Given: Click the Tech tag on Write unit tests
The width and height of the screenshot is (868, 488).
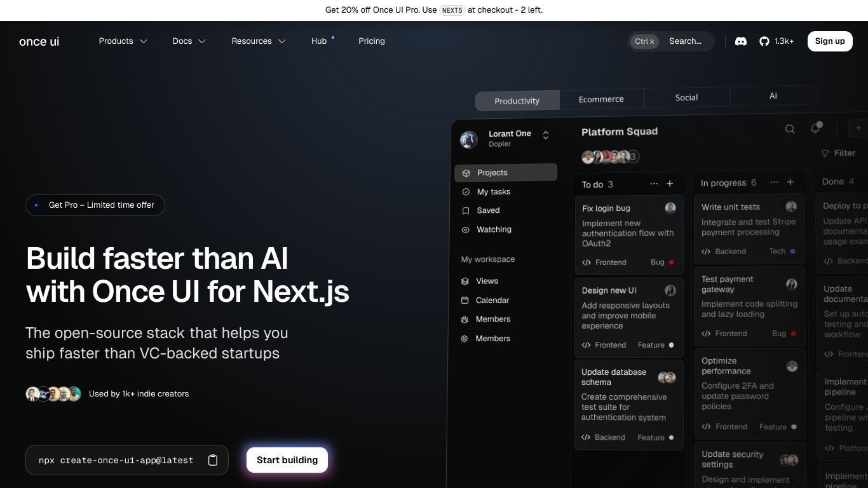Looking at the screenshot, I should coord(782,252).
